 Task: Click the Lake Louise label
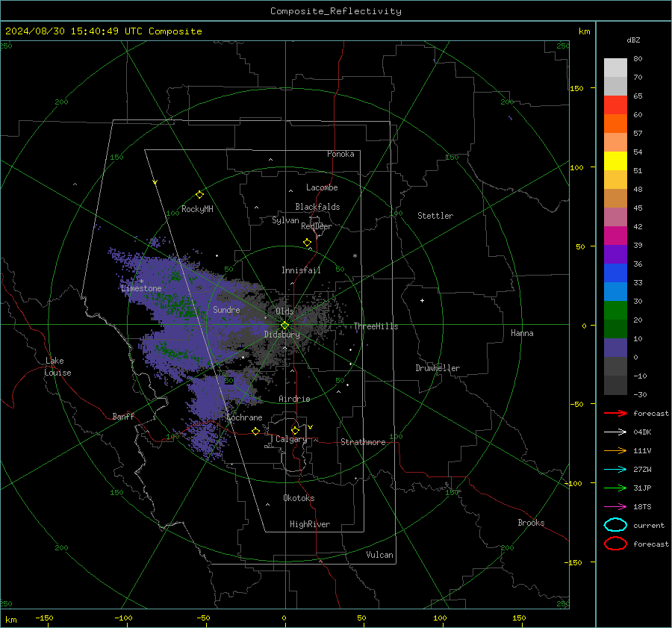[57, 367]
